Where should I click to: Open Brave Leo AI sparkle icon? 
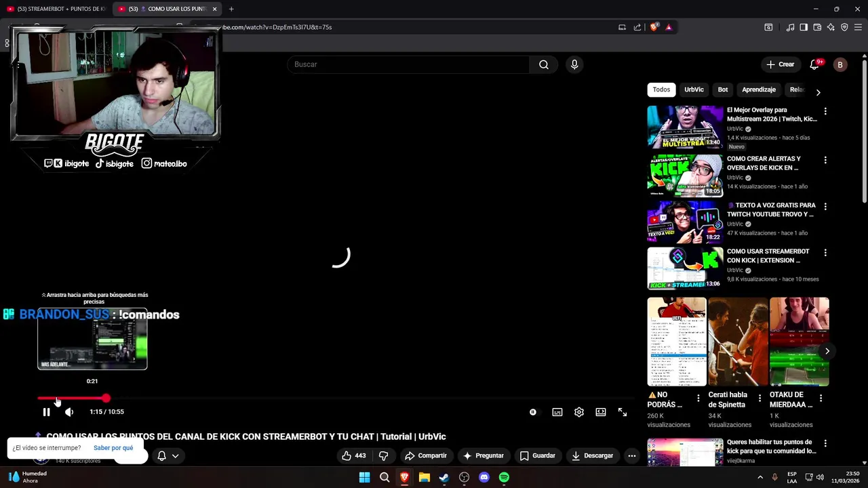click(x=831, y=27)
